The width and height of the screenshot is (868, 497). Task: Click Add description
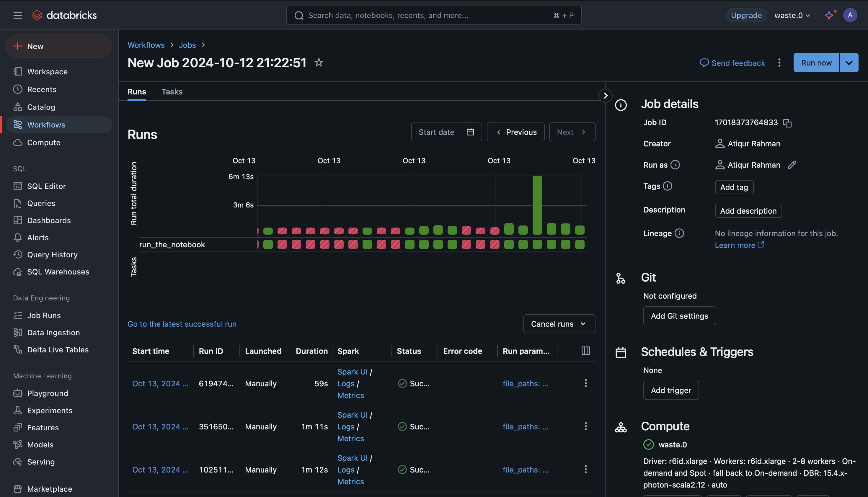tap(748, 211)
